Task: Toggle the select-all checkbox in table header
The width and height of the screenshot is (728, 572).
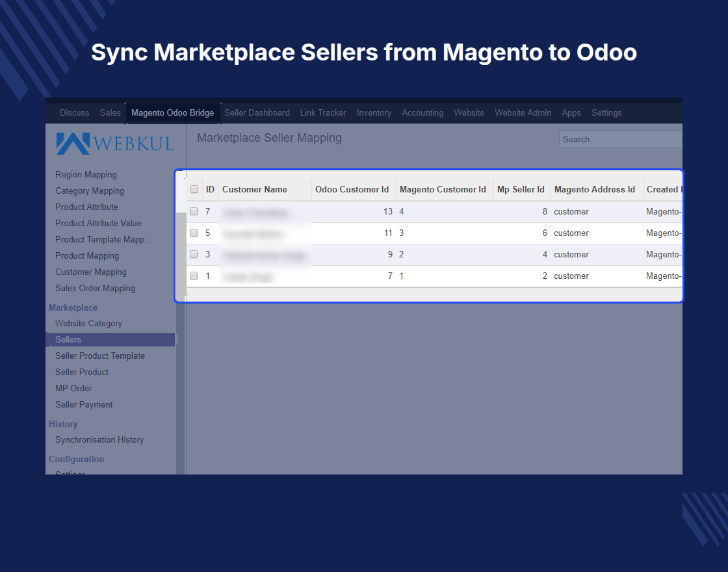Action: point(194,189)
